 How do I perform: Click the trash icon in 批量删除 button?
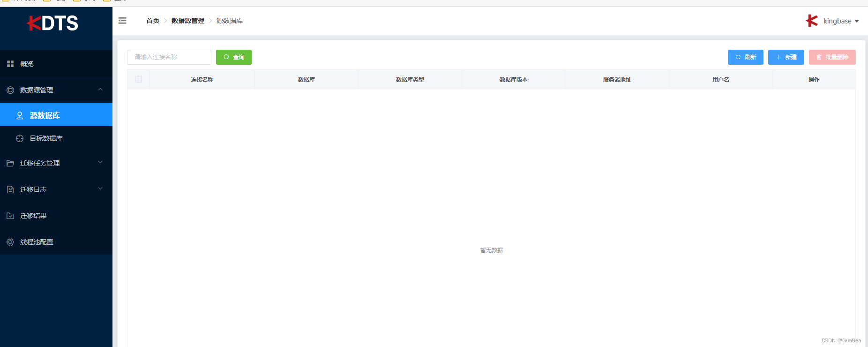[819, 57]
